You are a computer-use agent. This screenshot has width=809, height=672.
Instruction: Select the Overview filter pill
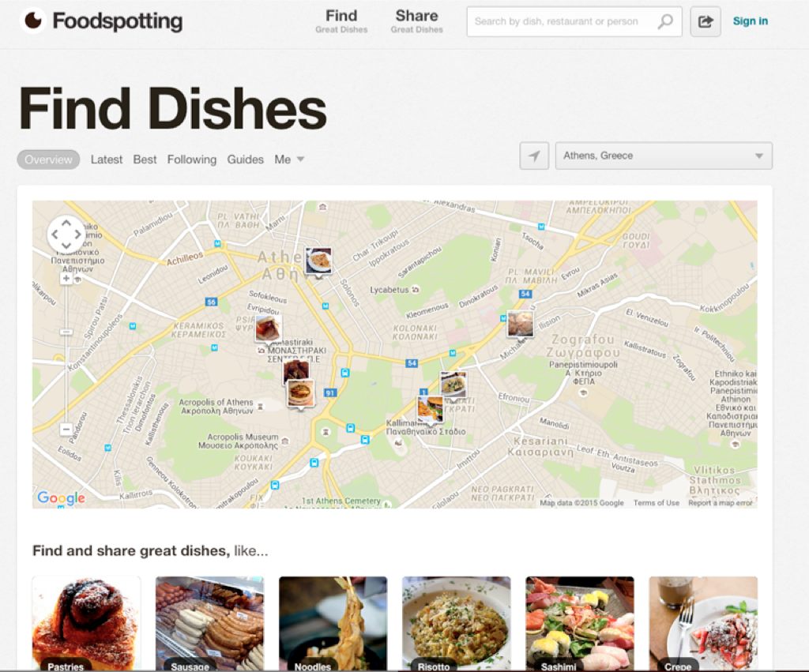coord(48,160)
